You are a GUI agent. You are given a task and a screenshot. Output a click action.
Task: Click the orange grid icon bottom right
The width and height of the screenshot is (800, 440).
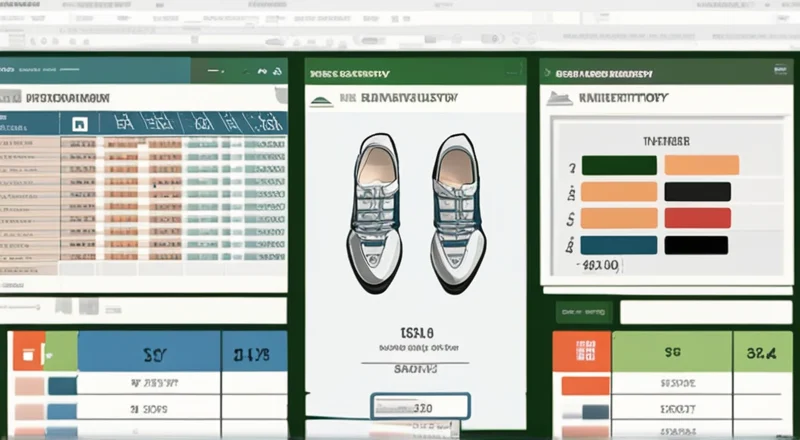[581, 353]
